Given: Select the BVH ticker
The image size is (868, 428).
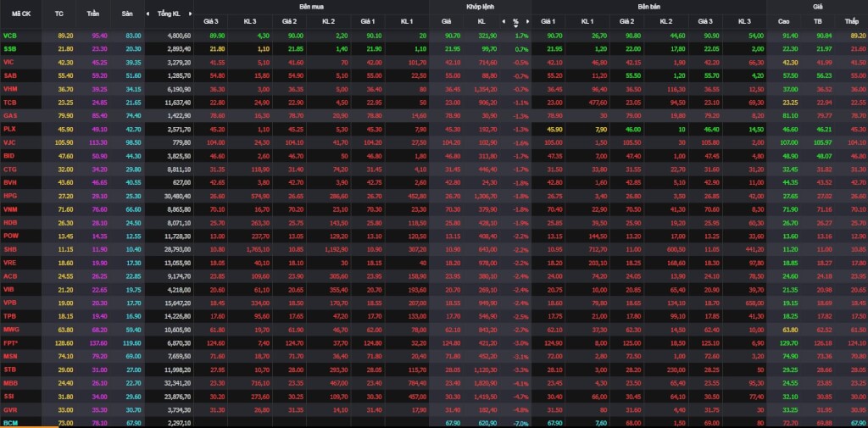Looking at the screenshot, I should point(9,183).
